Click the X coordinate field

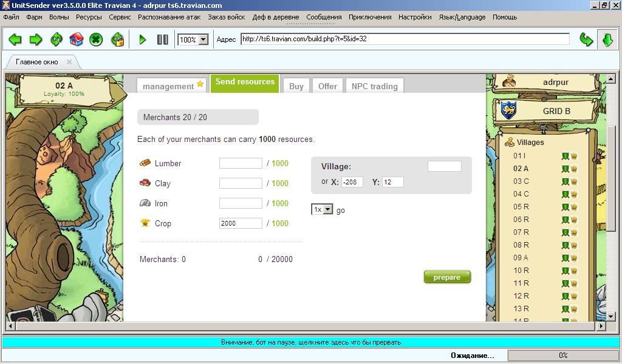click(352, 182)
